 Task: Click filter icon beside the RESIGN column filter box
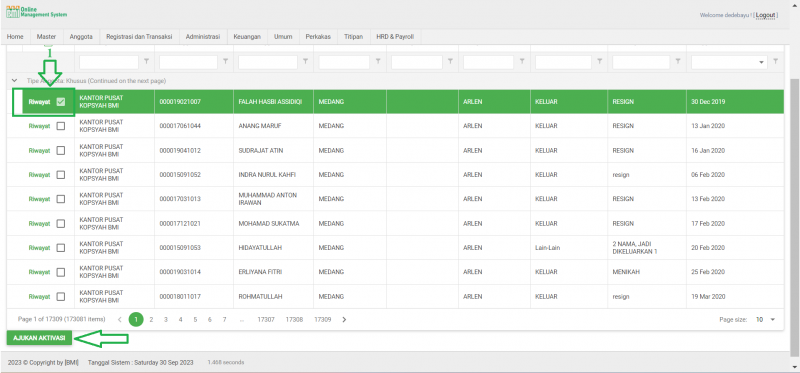pyautogui.click(x=678, y=62)
